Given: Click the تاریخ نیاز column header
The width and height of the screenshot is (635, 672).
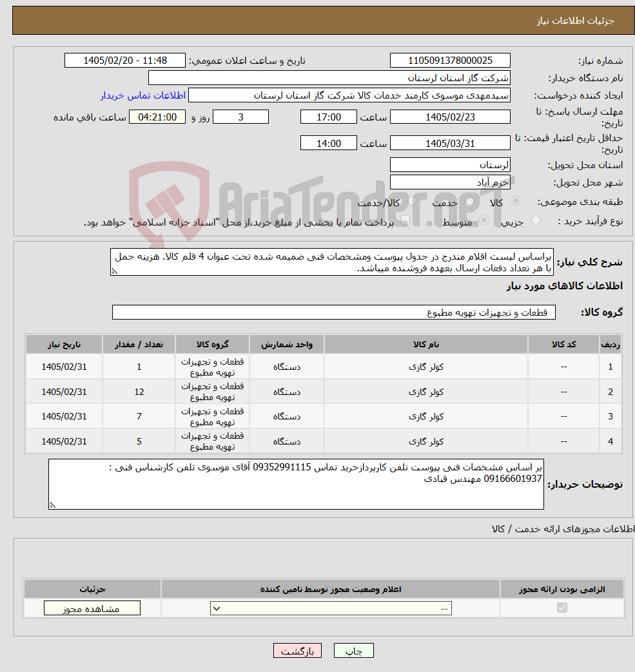Looking at the screenshot, I should [64, 344].
